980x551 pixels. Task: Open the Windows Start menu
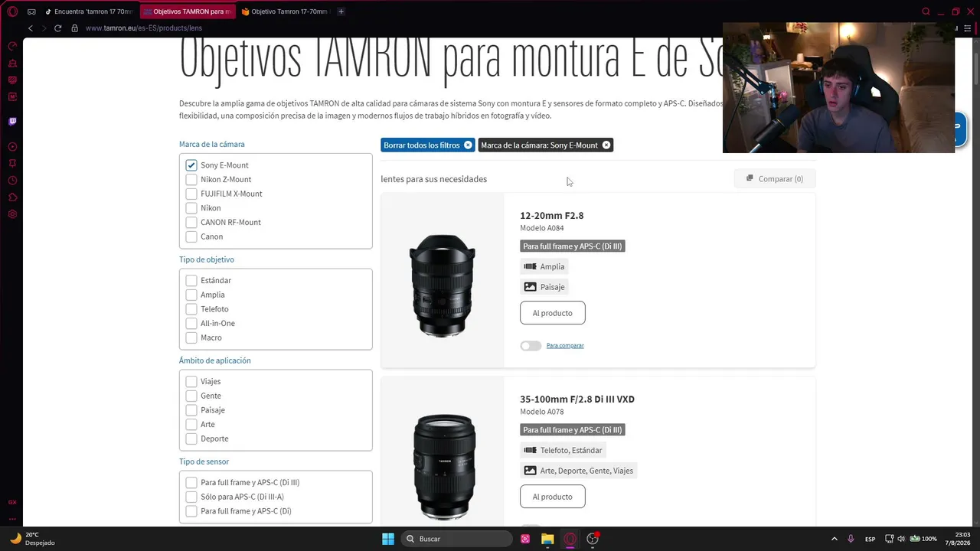387,539
